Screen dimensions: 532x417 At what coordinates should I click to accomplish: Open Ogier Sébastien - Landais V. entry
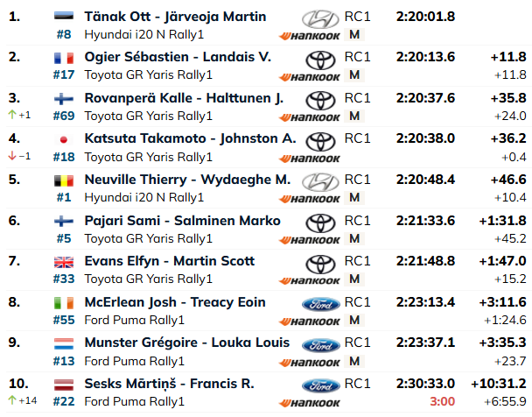[178, 57]
